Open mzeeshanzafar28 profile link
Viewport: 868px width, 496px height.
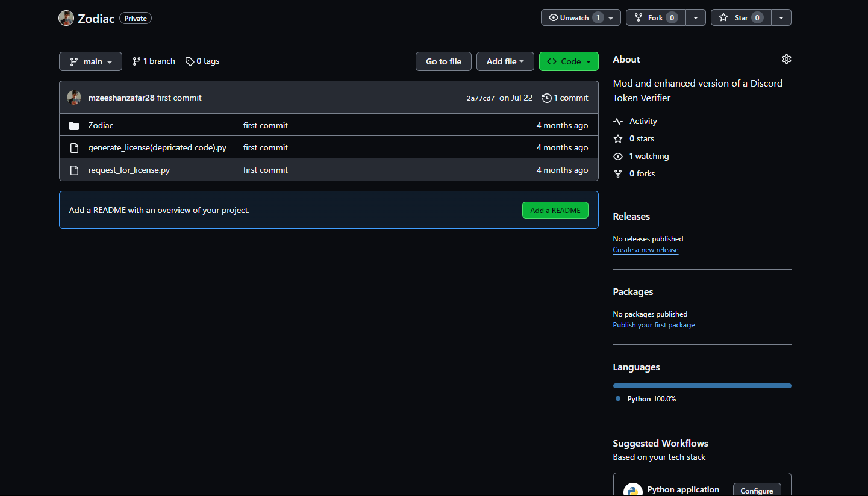coord(121,98)
